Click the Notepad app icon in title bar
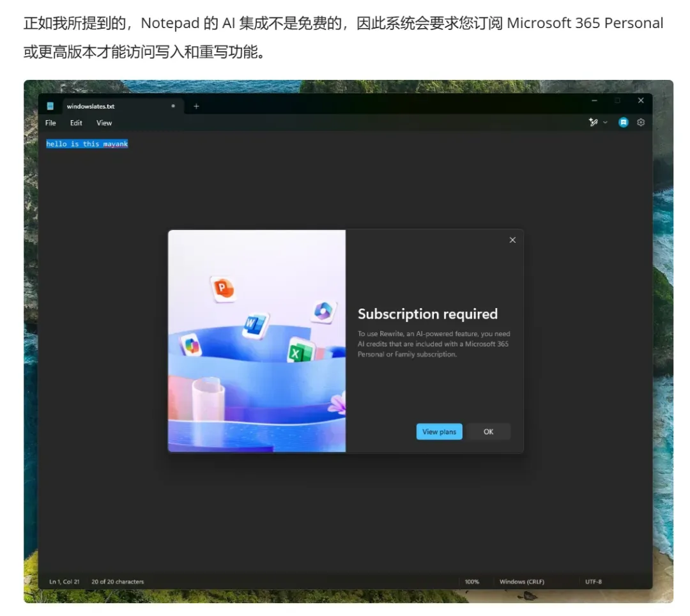The width and height of the screenshot is (690, 616). click(x=50, y=106)
